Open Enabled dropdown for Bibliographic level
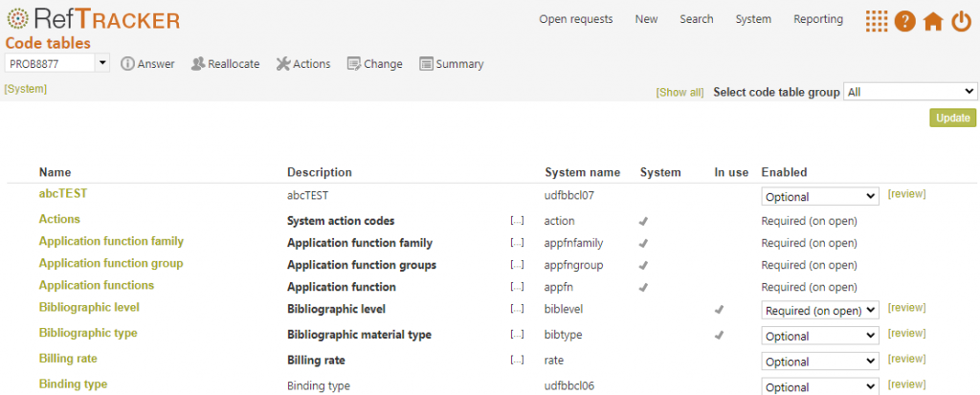 click(820, 310)
